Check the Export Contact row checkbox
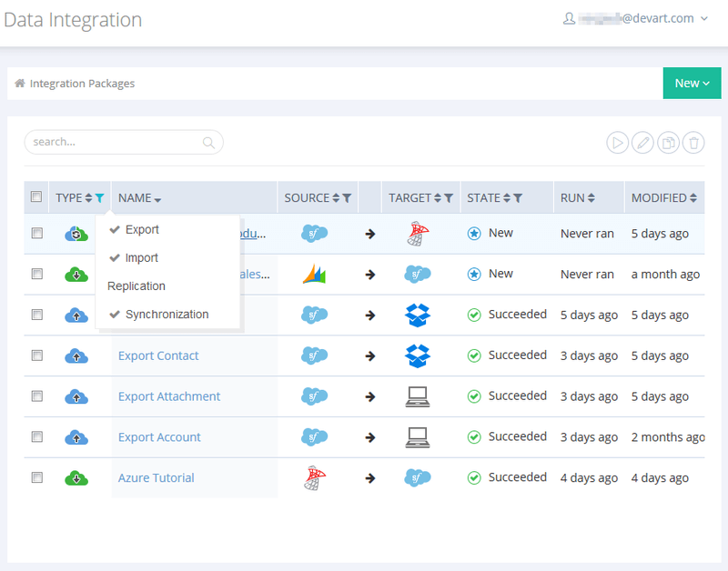Screen dimensions: 728x571 (x=37, y=356)
